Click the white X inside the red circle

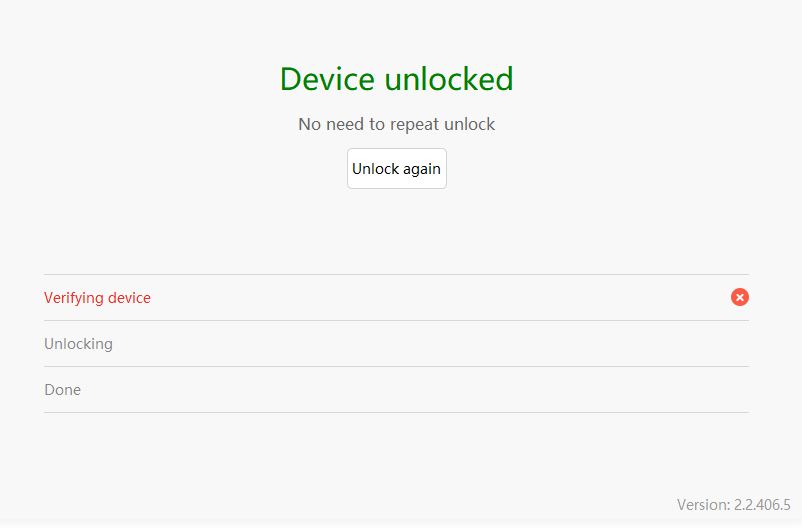click(x=740, y=297)
